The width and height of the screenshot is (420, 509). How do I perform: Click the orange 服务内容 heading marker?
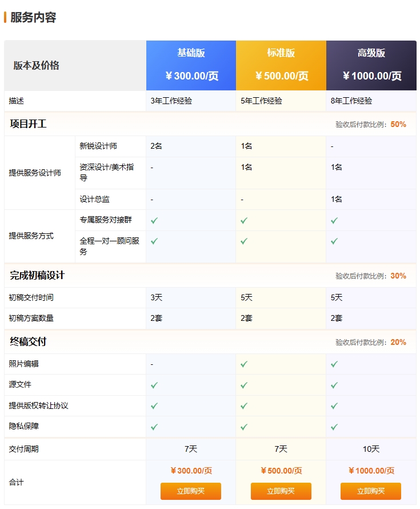coord(6,17)
